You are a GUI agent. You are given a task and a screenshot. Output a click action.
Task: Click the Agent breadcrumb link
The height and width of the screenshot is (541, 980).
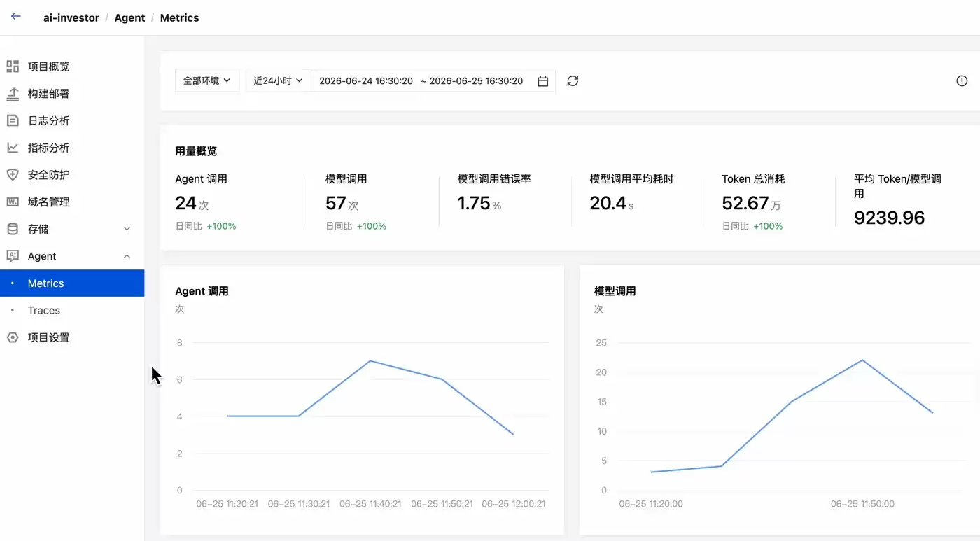[x=129, y=17]
